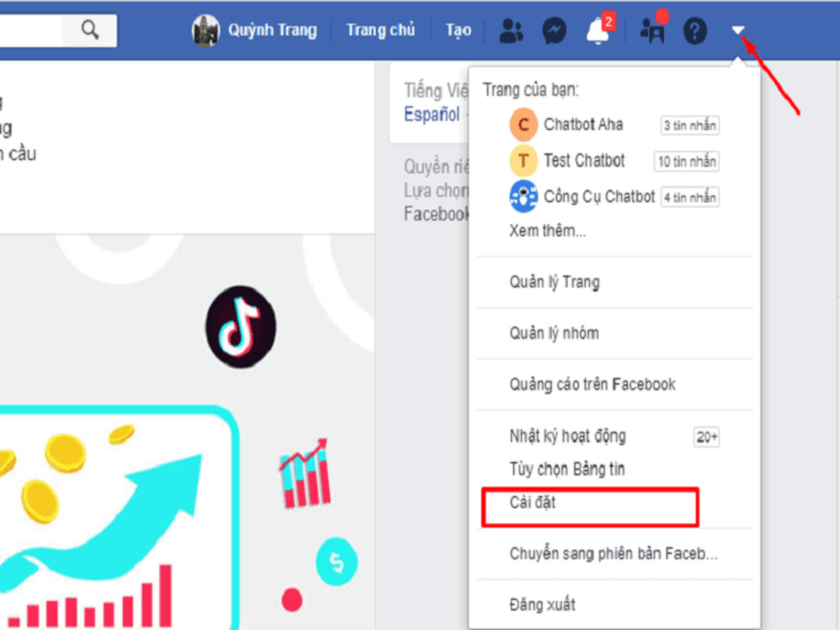Click the Tạo button in header
The width and height of the screenshot is (840, 630).
(x=459, y=30)
